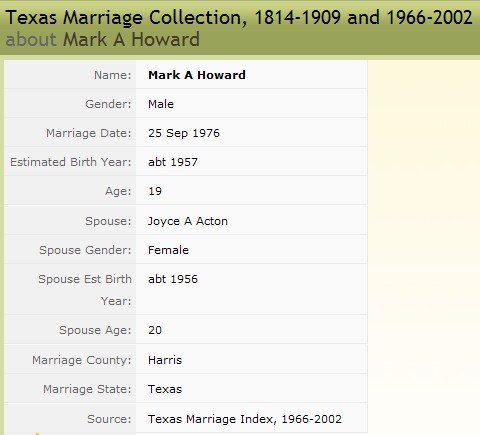
Task: Click the marriage date 25 Sep 1976
Action: pos(184,133)
